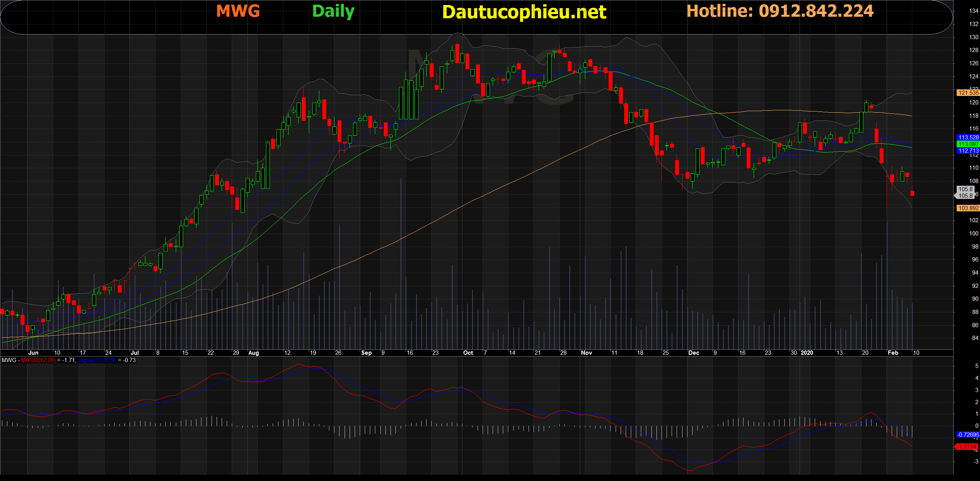Click the Oct marker on date axis
Screen dimensions: 980x481
point(468,353)
